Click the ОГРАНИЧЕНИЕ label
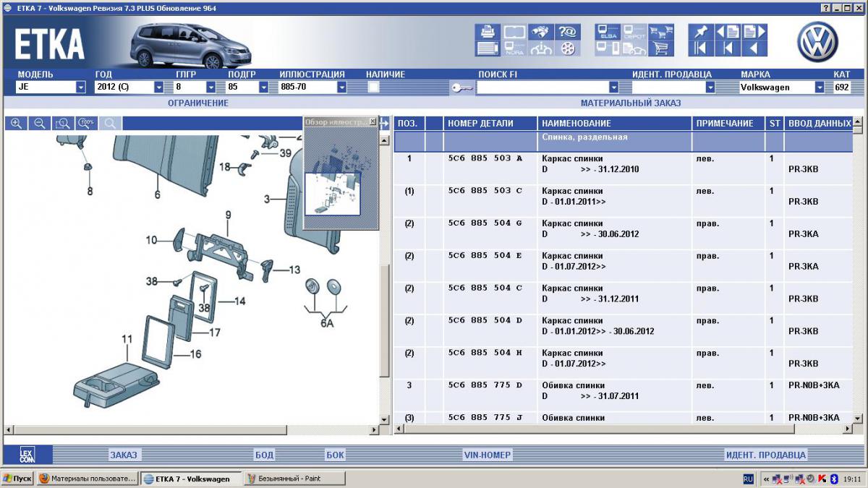This screenshot has width=868, height=488. 198,103
